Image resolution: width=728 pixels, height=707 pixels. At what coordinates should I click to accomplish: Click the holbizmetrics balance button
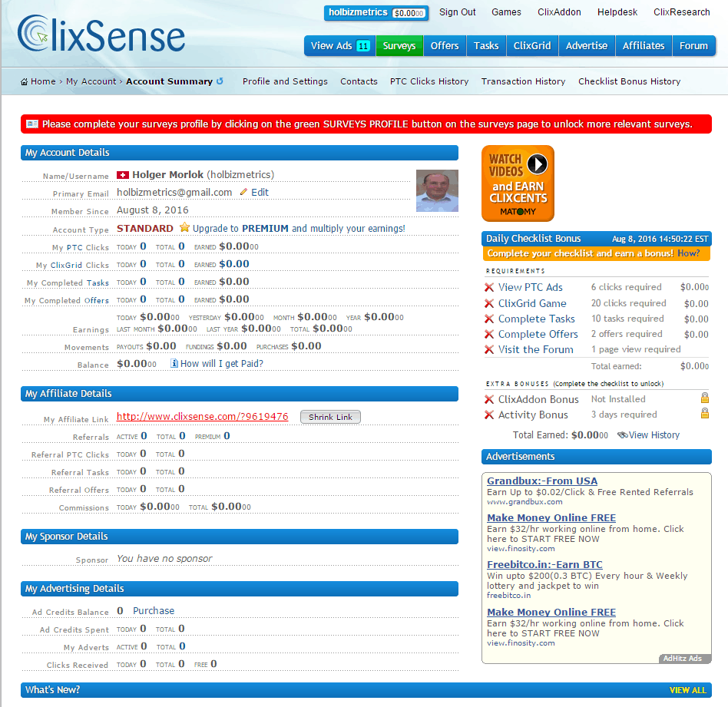click(x=376, y=12)
